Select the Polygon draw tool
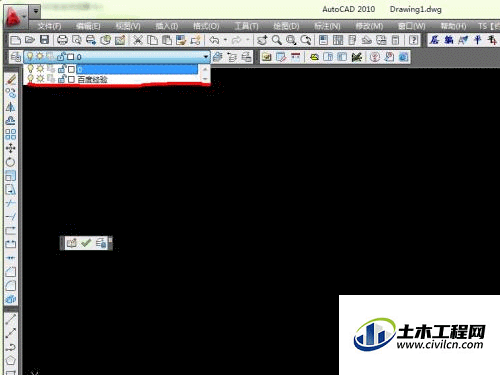The image size is (500, 375). 11,360
